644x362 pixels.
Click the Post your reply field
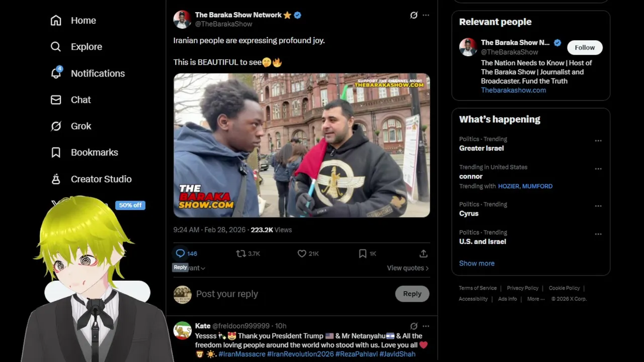(292, 294)
